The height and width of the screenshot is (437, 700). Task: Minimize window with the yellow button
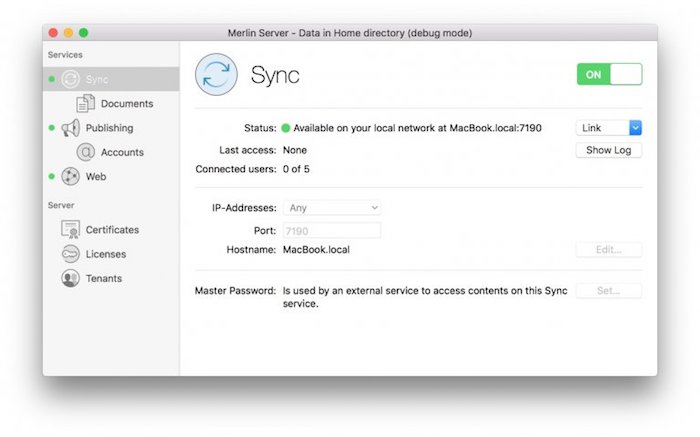68,33
